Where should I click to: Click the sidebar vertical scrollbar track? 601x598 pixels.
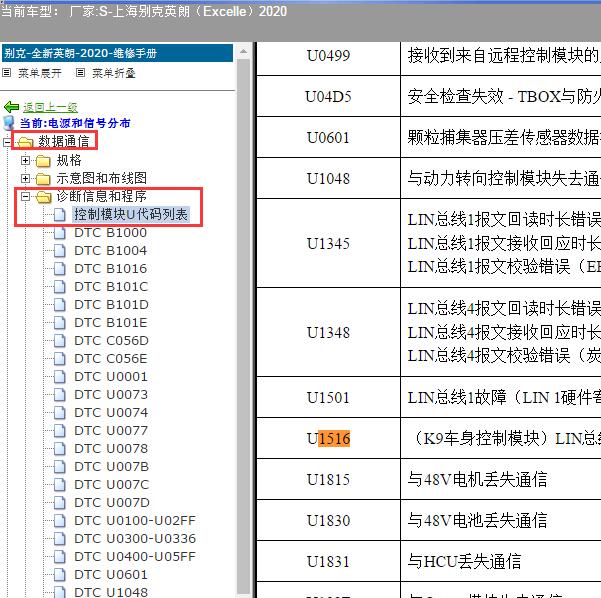(243, 326)
